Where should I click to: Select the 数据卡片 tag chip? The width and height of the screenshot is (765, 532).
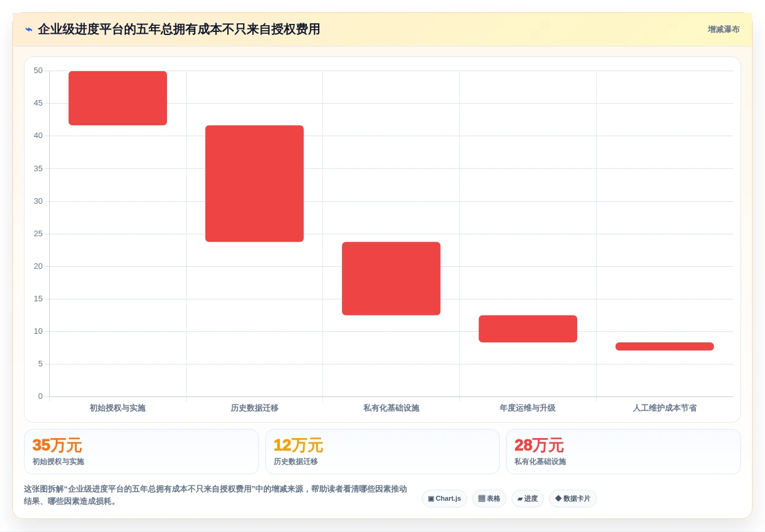coord(573,498)
